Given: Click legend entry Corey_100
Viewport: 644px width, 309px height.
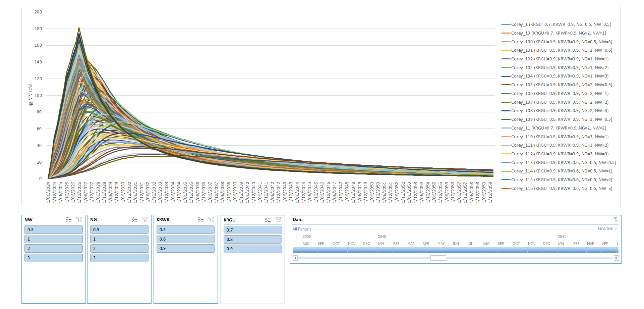Looking at the screenshot, I should pyautogui.click(x=557, y=42).
